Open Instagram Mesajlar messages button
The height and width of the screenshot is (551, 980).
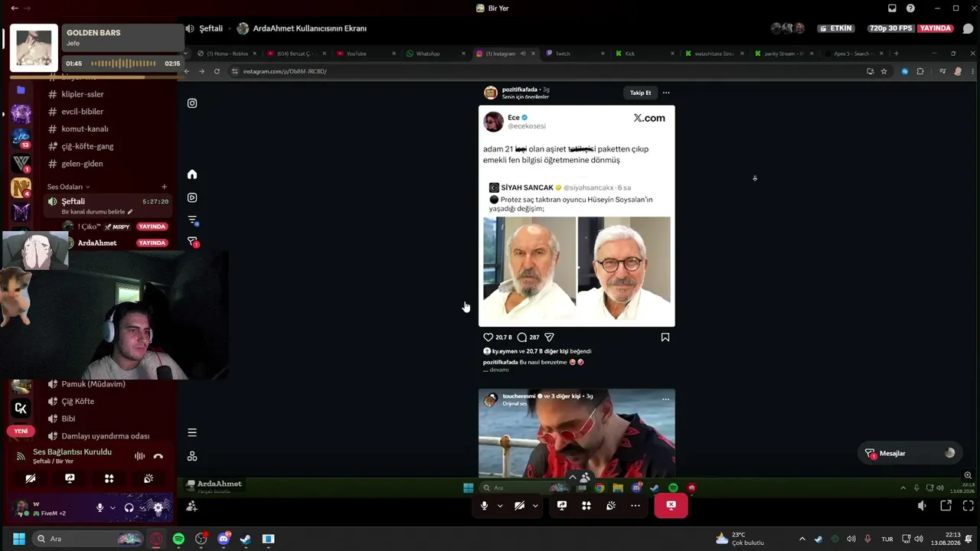tap(909, 453)
